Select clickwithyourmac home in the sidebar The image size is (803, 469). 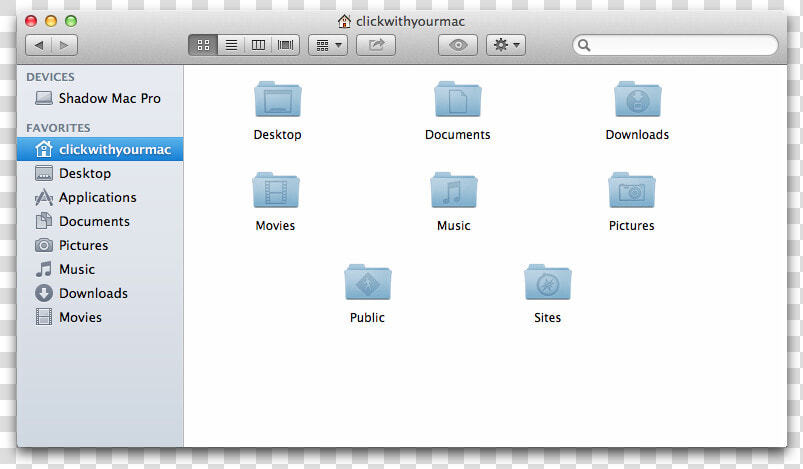[100, 149]
